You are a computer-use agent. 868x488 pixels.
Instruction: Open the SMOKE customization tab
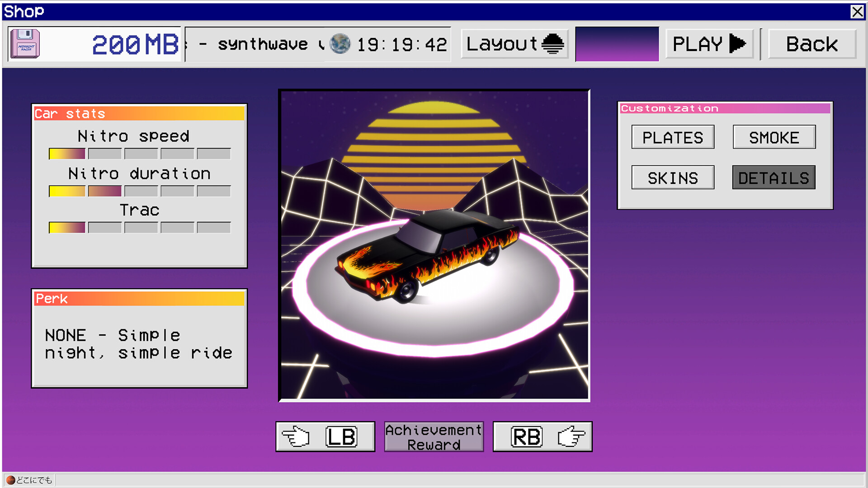[774, 137]
